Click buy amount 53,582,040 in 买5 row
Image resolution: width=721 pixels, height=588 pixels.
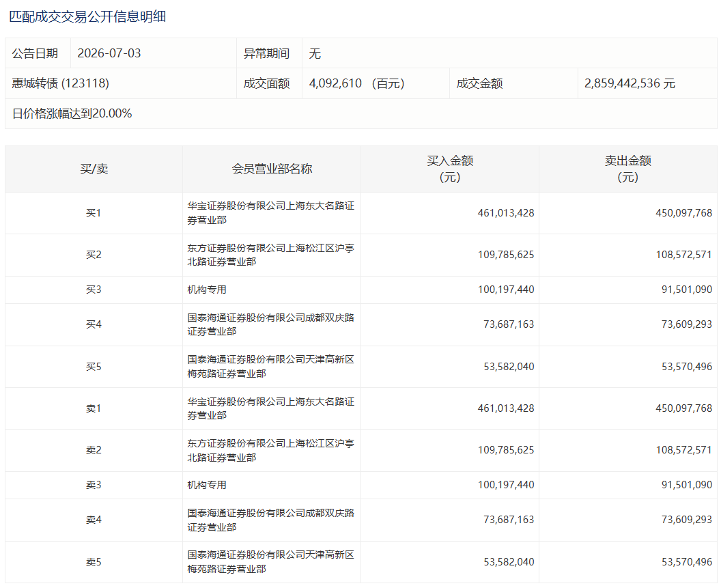[x=509, y=367]
